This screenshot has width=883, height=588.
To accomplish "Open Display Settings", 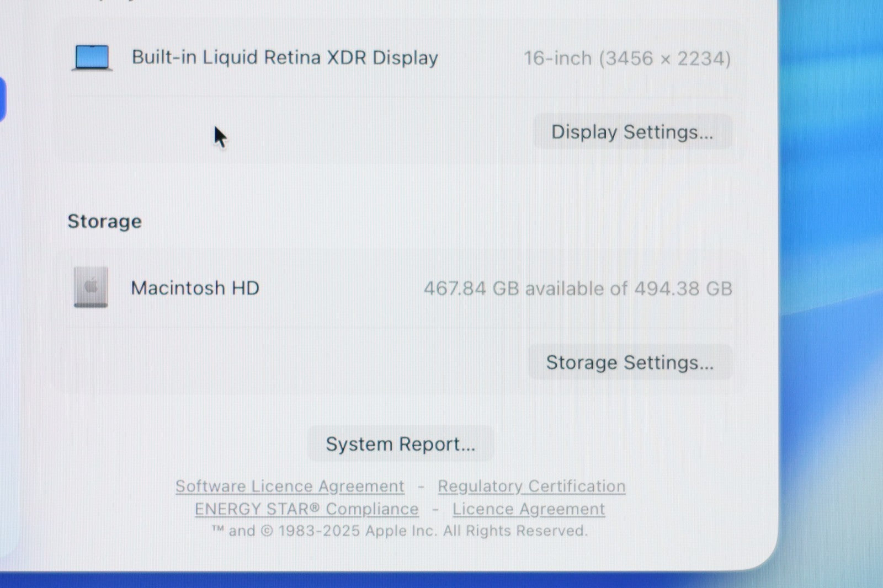I will click(632, 132).
